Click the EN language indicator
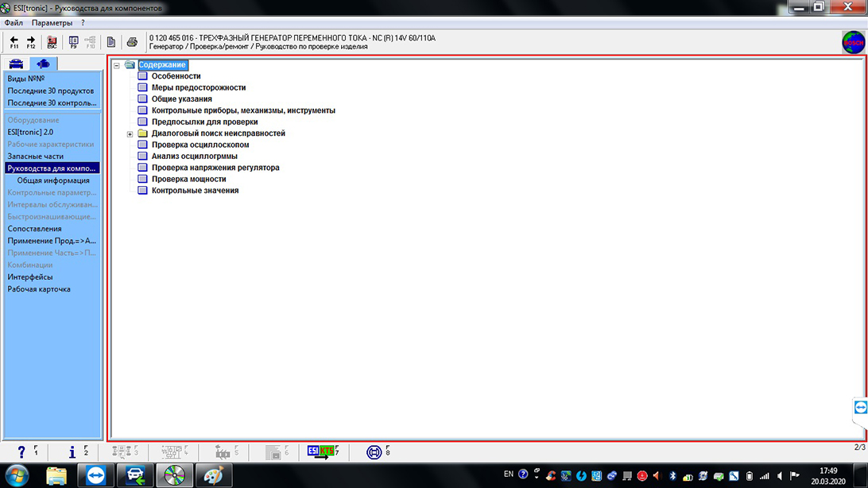Screen dimensions: 868x488 point(508,474)
